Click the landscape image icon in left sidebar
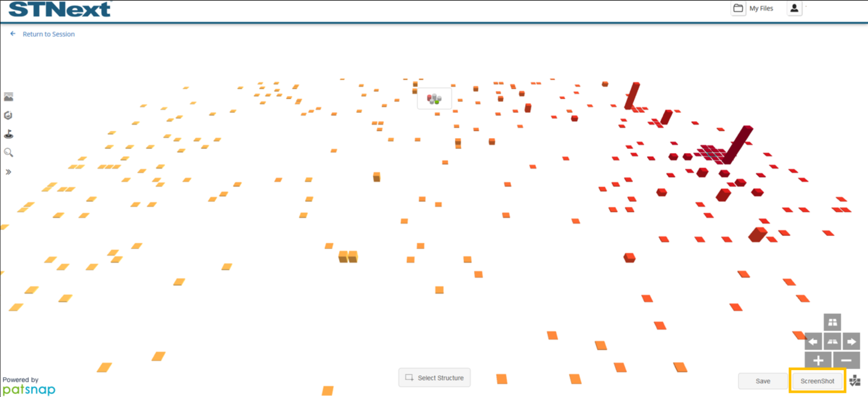868x397 pixels. pyautogui.click(x=8, y=97)
